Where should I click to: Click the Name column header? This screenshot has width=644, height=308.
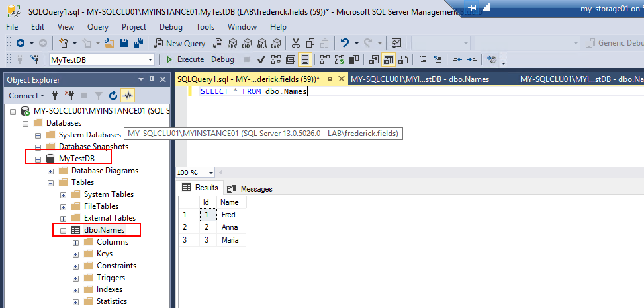231,202
